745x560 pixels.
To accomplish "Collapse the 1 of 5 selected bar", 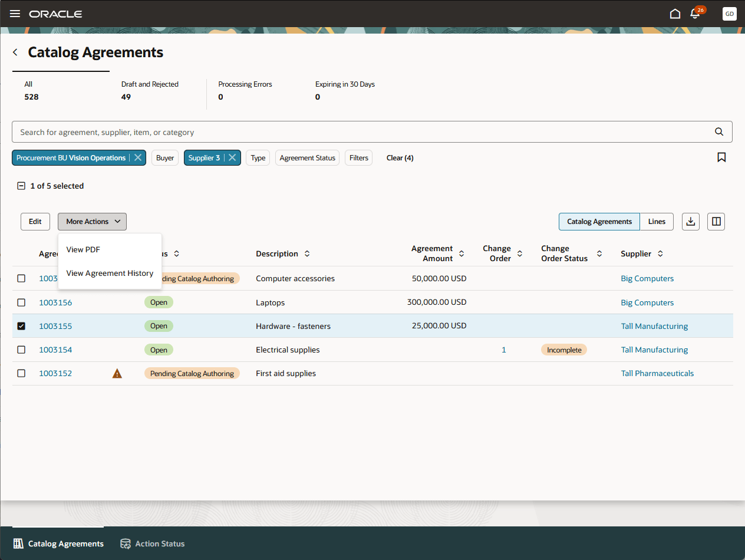I will 21,186.
